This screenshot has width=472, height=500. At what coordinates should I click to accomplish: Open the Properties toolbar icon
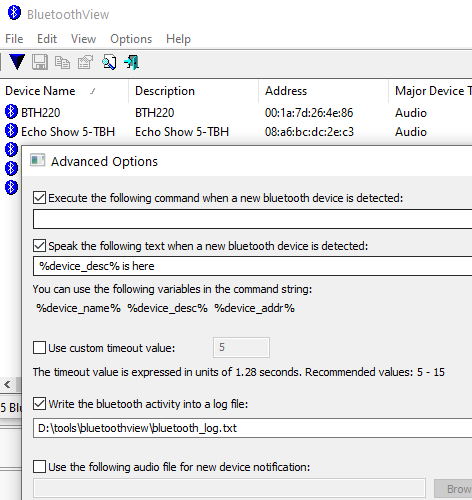coord(85,62)
